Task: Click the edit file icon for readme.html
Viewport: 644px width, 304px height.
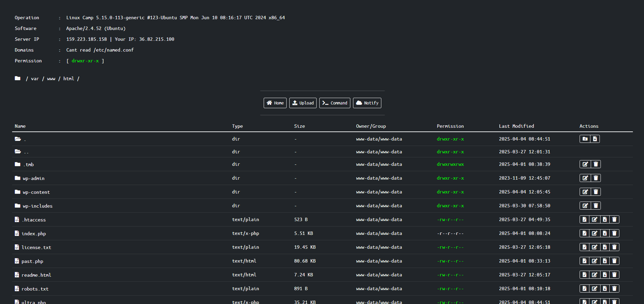Action: pos(584,275)
